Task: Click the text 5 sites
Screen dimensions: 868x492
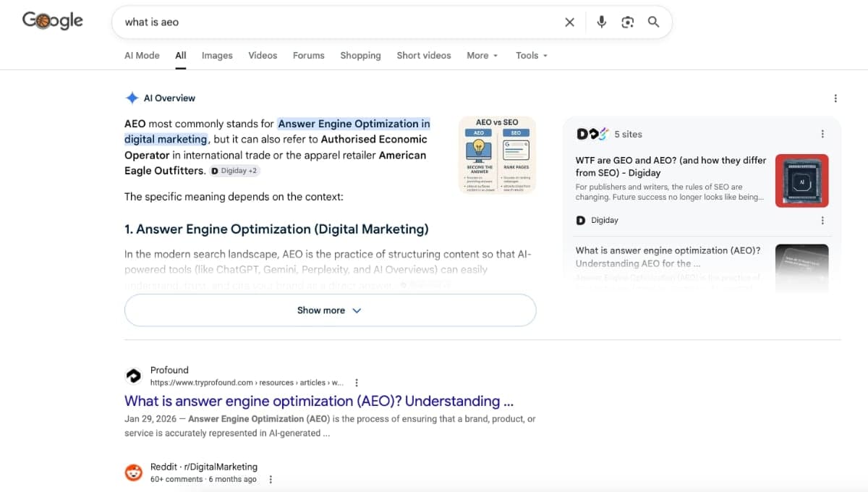Action: pyautogui.click(x=628, y=134)
